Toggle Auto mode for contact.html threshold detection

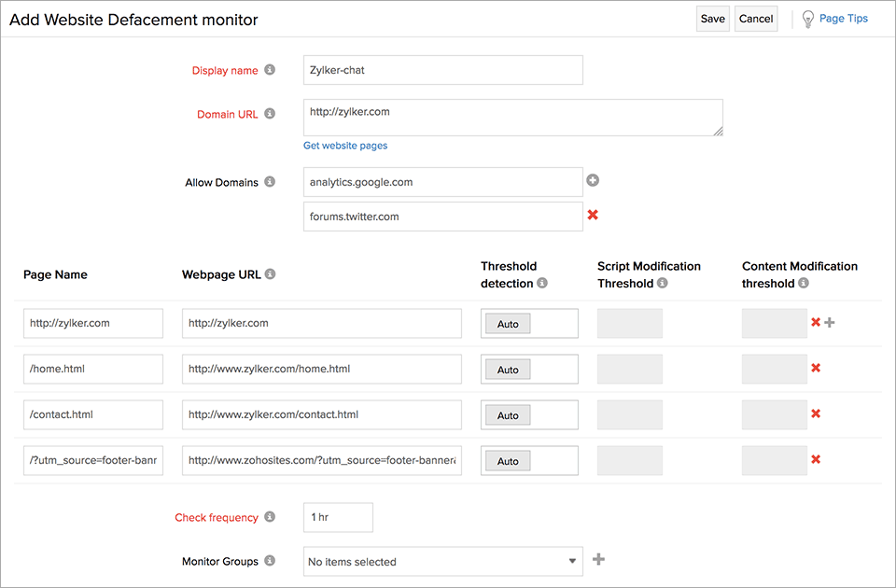[507, 414]
